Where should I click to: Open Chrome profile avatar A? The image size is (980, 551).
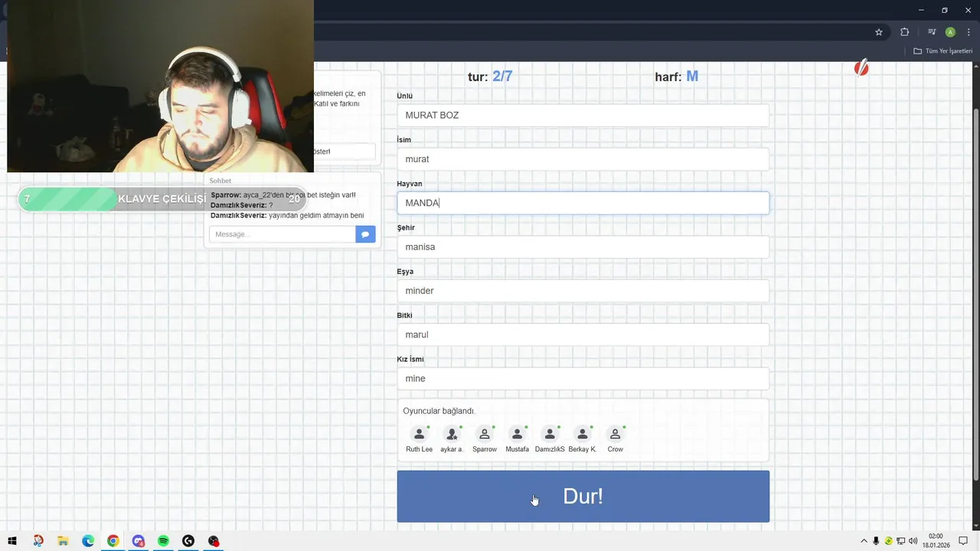[950, 32]
